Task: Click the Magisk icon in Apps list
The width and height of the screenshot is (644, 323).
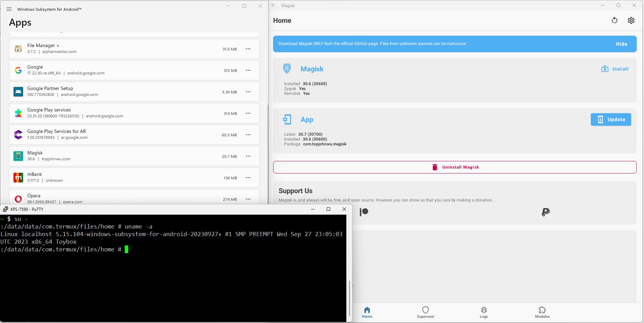Action: pyautogui.click(x=18, y=156)
